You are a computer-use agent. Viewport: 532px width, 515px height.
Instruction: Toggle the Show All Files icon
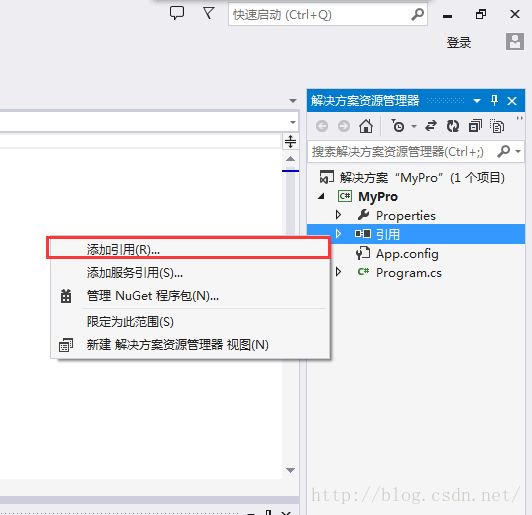(497, 126)
